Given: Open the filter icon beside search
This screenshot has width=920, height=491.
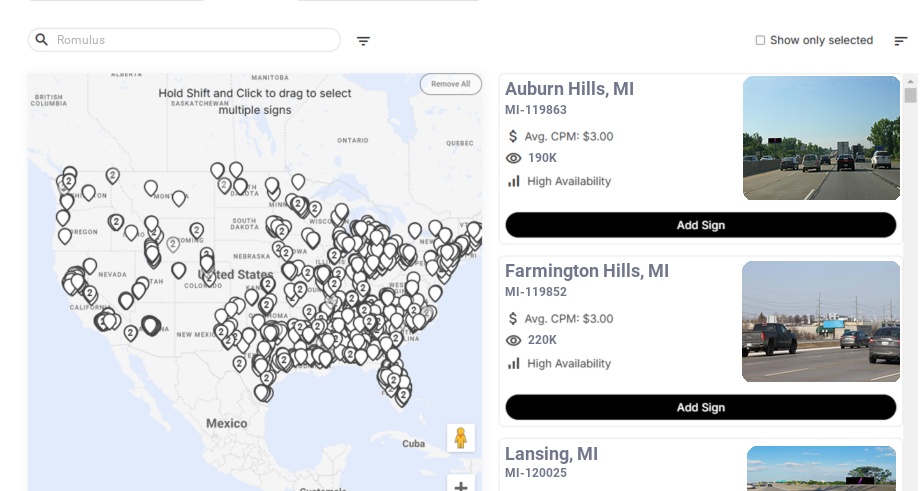Looking at the screenshot, I should [363, 41].
